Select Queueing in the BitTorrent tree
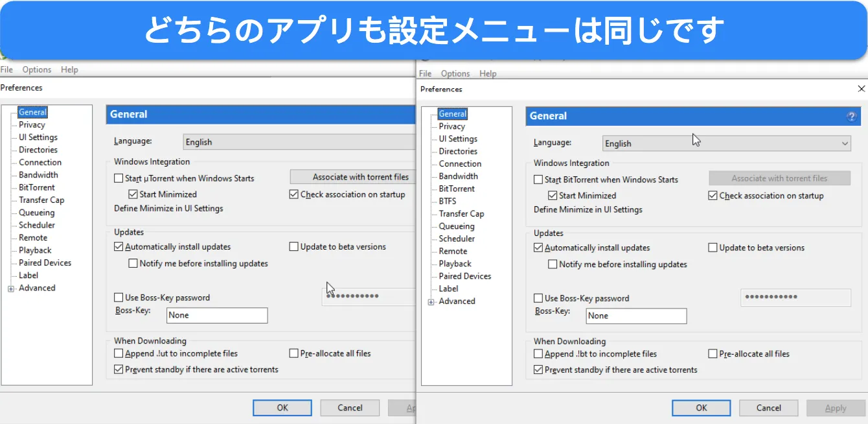Screen dimensions: 868x424 pyautogui.click(x=457, y=226)
